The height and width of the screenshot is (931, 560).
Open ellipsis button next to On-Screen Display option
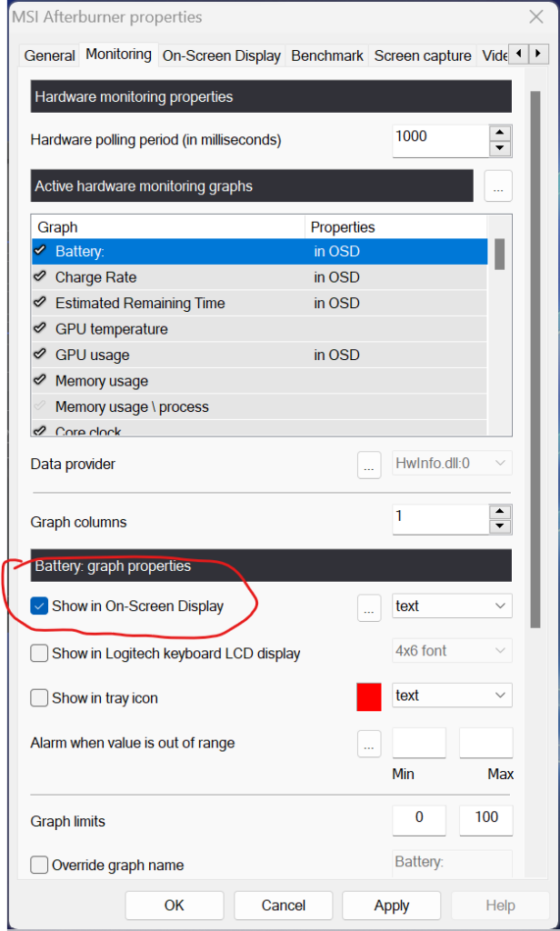tap(369, 608)
